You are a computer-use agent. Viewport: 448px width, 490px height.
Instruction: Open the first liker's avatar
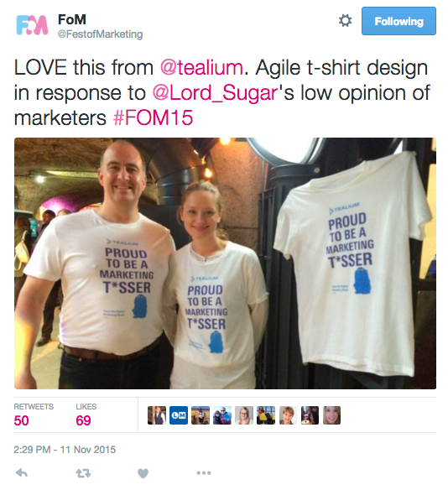(x=157, y=415)
